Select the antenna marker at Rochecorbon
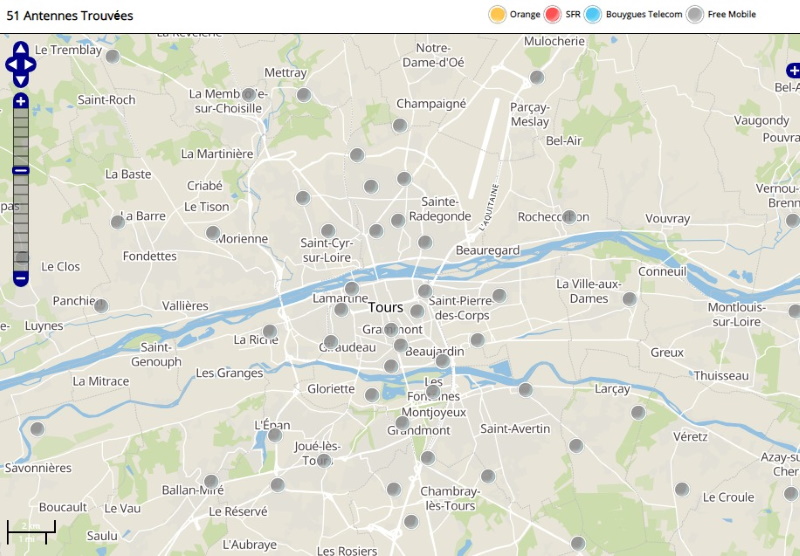The height and width of the screenshot is (556, 800). [569, 216]
